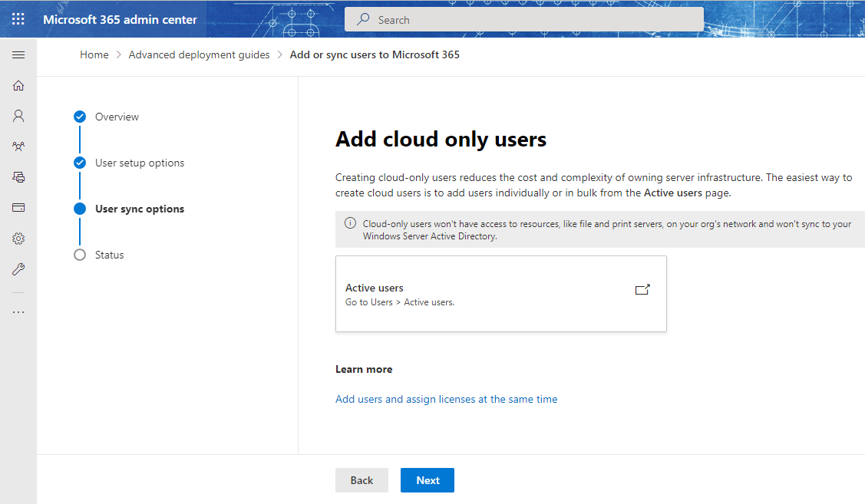This screenshot has width=865, height=504.
Task: Toggle the navigation menu hamburger icon
Action: (x=18, y=54)
